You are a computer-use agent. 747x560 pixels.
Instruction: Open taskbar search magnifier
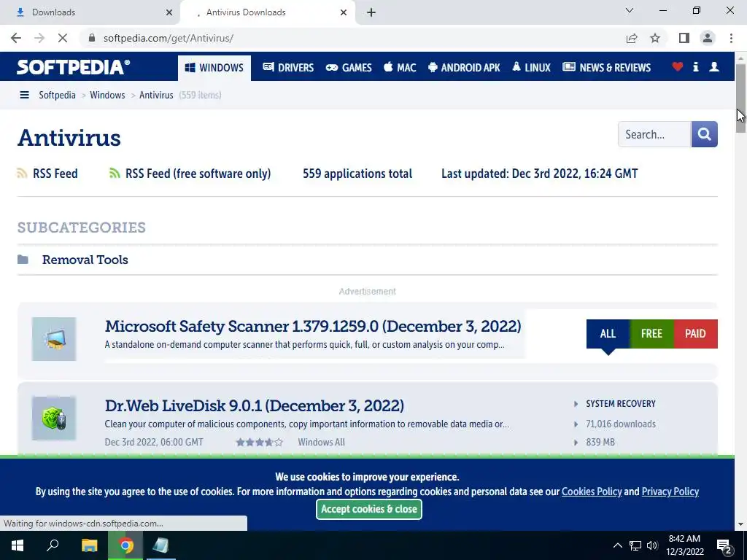[53, 545]
